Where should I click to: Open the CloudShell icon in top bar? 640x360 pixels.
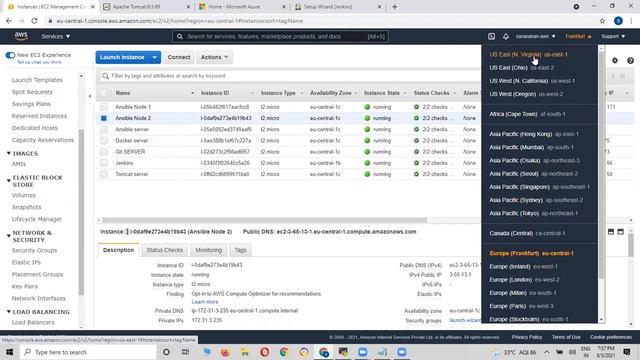pyautogui.click(x=491, y=36)
